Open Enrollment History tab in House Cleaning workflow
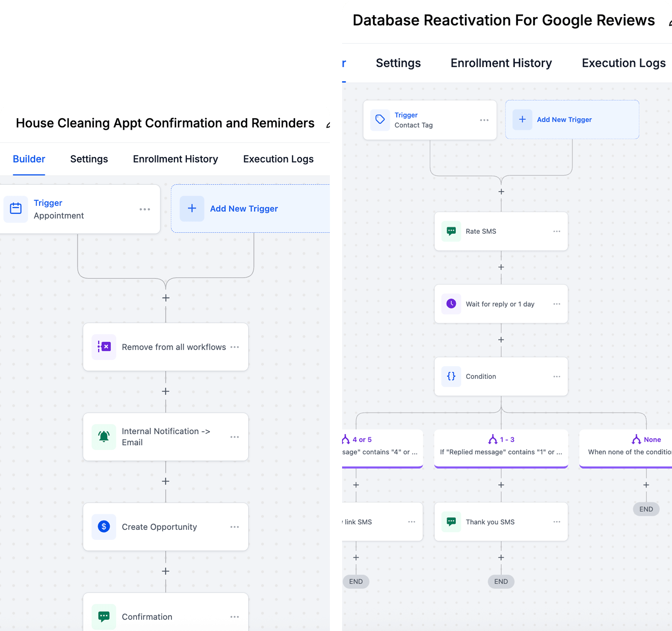Viewport: 672px width, 631px height. click(x=175, y=159)
